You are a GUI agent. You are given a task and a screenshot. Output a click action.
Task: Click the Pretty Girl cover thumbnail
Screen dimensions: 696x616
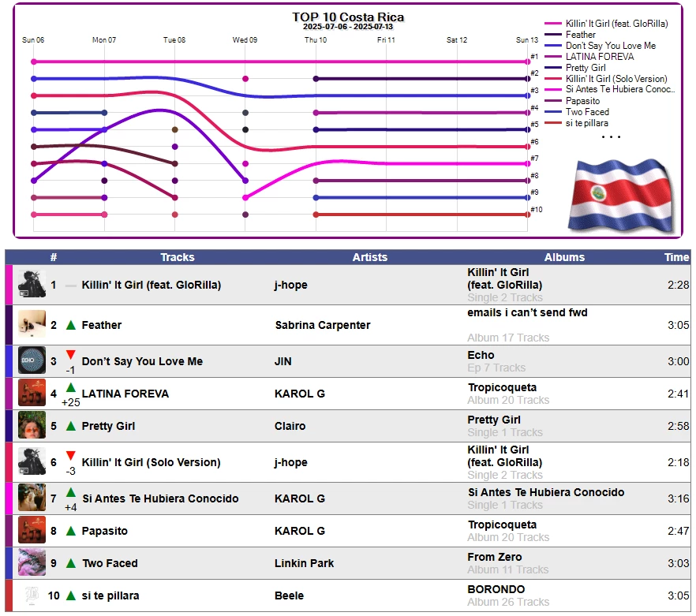[x=32, y=425]
